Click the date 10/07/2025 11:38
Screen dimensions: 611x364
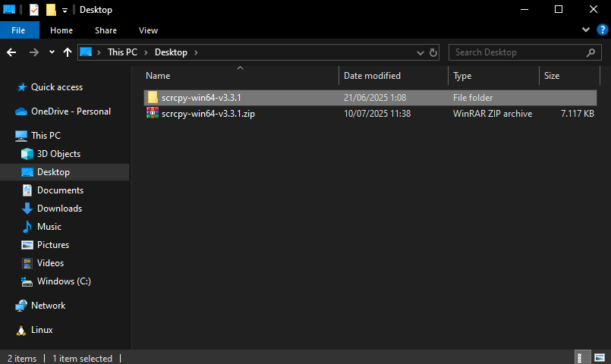click(377, 114)
